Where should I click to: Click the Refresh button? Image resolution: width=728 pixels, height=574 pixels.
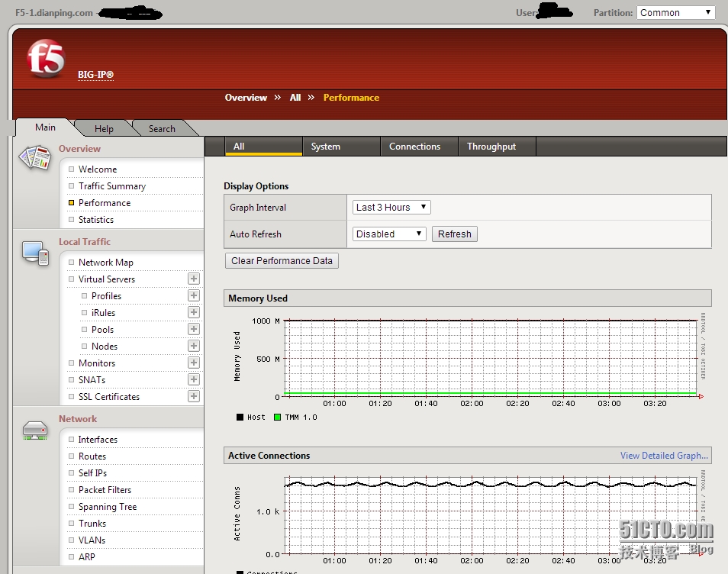pyautogui.click(x=455, y=234)
